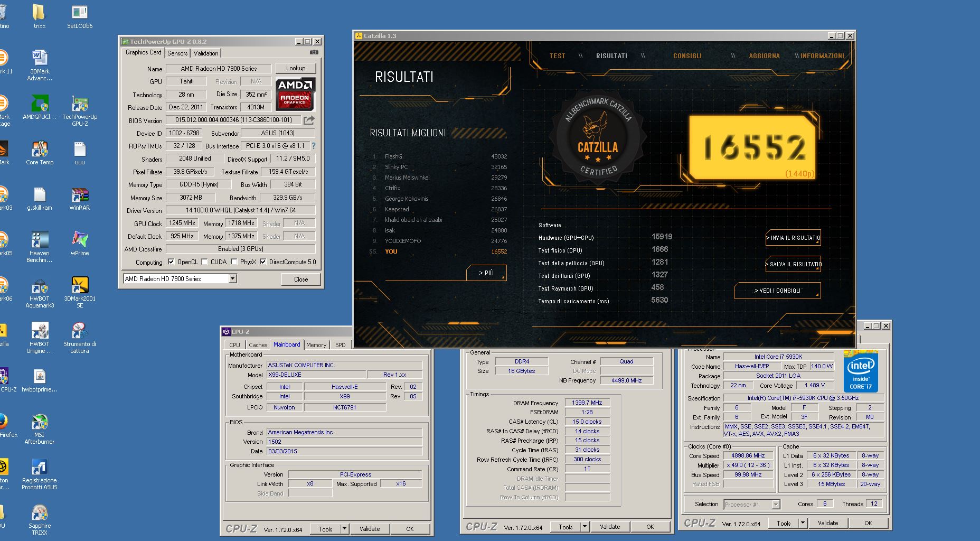Select Graphics Card tab in GPU-Z

(x=143, y=52)
